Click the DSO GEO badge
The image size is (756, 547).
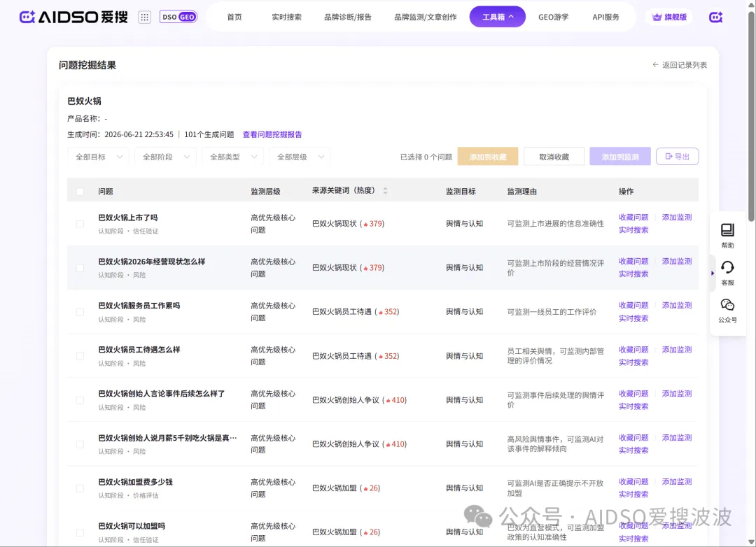pyautogui.click(x=178, y=17)
